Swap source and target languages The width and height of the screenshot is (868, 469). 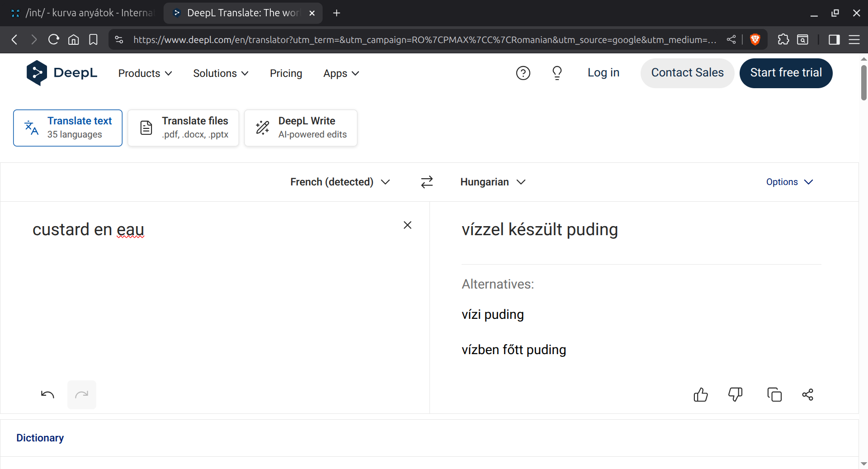tap(427, 182)
